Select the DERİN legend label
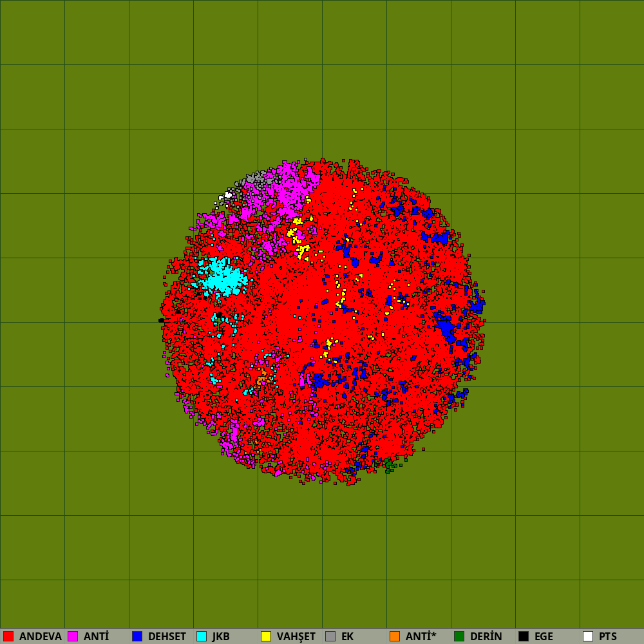Image resolution: width=644 pixels, height=644 pixels. 486,636
